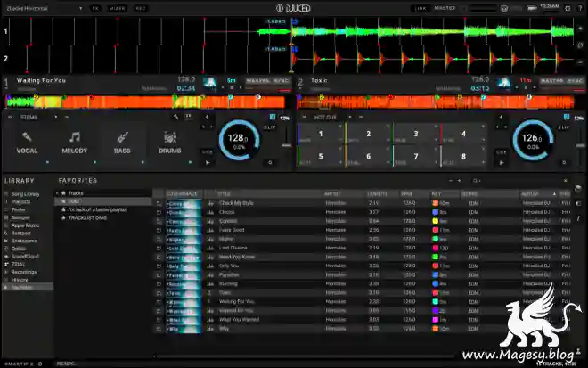Zoom in waveform with plus icon

pos(580,29)
